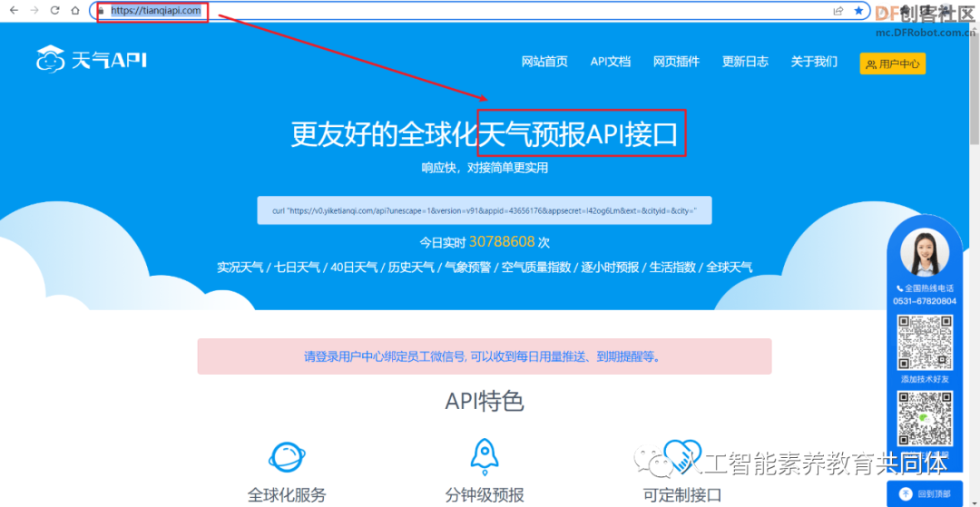The height and width of the screenshot is (507, 980).
Task: Click the browser forward arrow
Action: point(34,11)
